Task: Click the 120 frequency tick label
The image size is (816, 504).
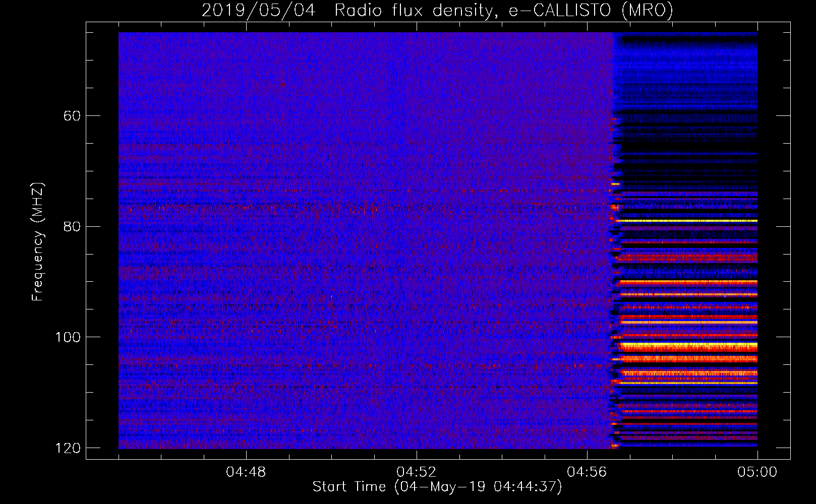Action: tap(67, 448)
